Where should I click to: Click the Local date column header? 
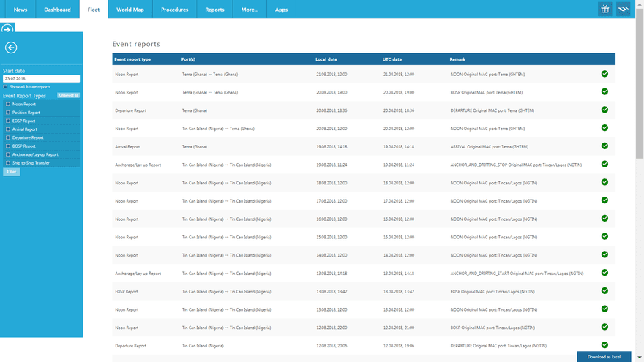coord(326,59)
